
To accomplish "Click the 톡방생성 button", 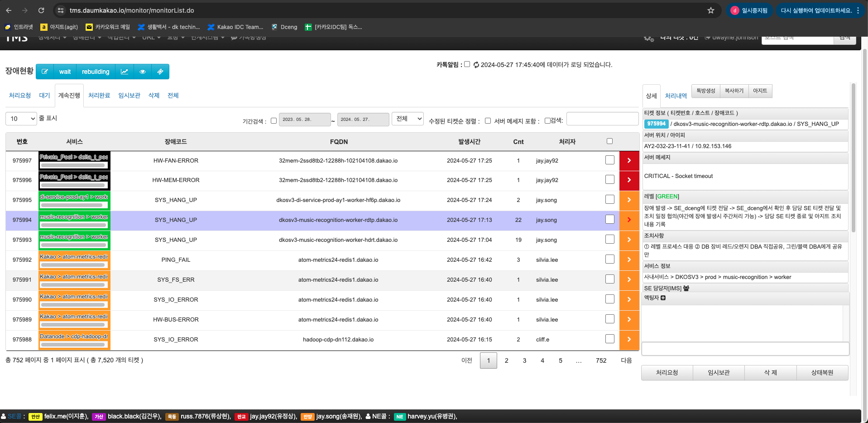I will [706, 91].
